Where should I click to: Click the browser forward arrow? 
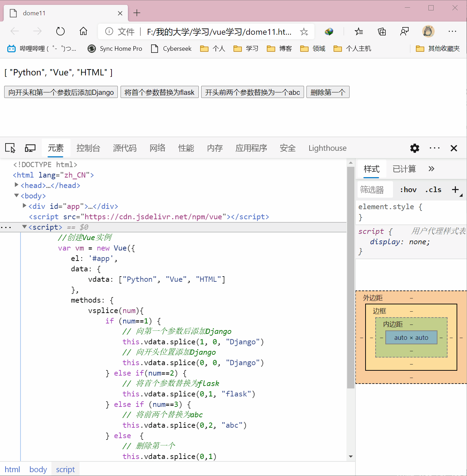tap(37, 32)
